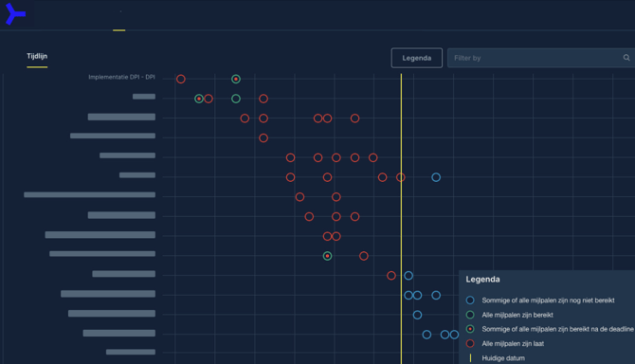Click the lone blue milestone on thirteenth row
The image size is (635, 364).
coord(417,315)
